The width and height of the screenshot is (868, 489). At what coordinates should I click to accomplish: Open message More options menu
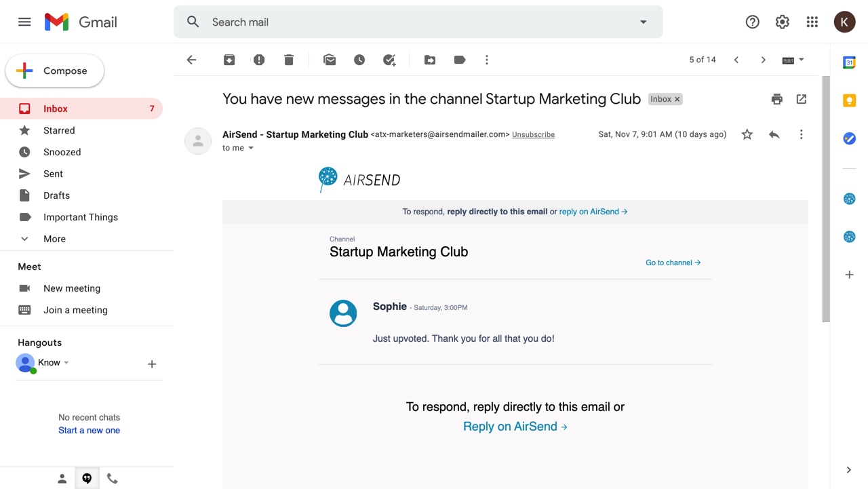pos(801,134)
